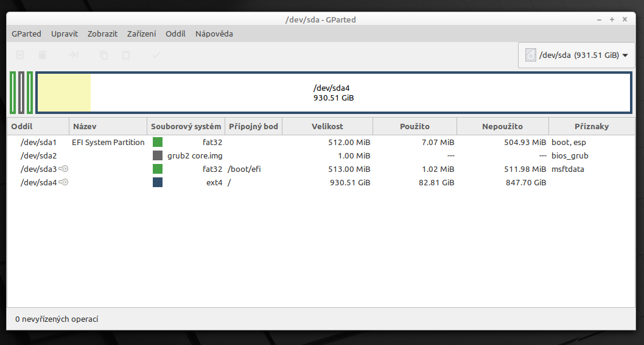
Task: Open the /dev/sda device dropdown
Action: [576, 55]
